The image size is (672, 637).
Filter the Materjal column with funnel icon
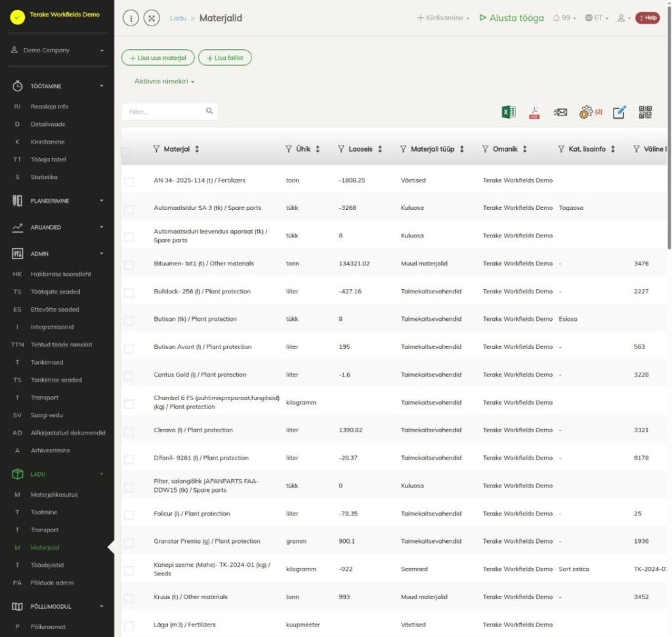tap(156, 149)
